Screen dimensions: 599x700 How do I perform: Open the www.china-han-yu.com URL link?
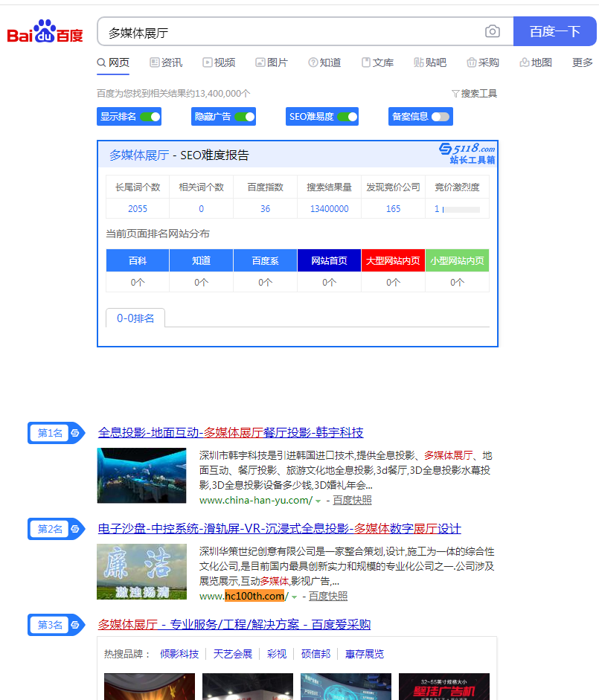click(256, 500)
